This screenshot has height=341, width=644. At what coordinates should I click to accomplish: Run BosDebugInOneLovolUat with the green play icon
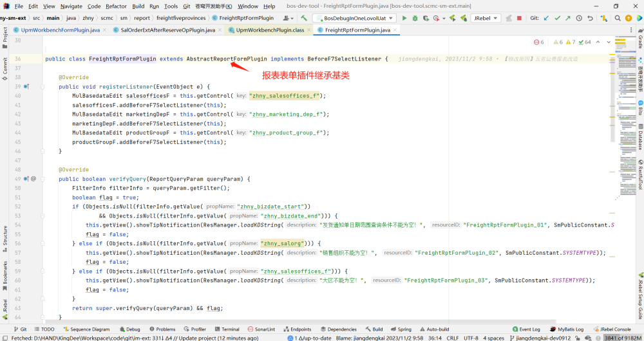pyautogui.click(x=404, y=18)
